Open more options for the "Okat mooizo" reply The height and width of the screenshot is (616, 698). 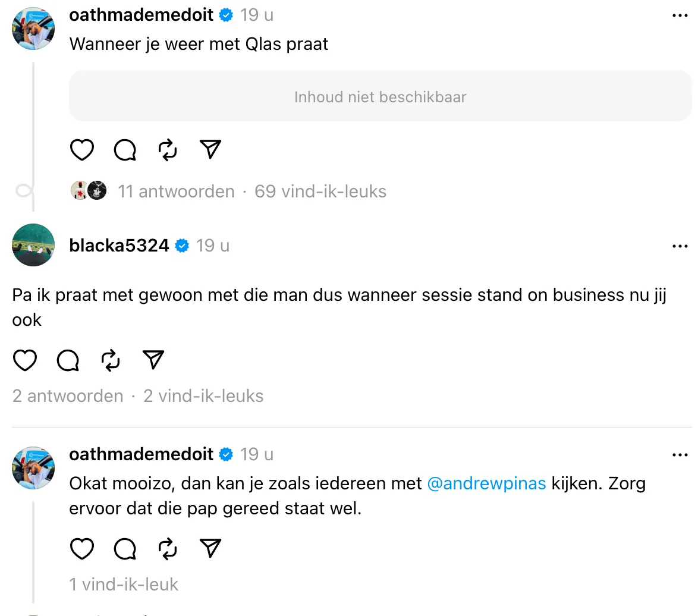coord(680,455)
